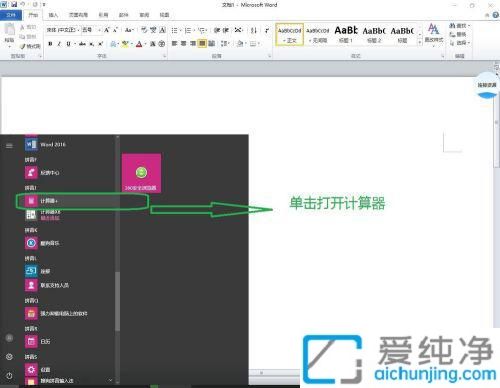The width and height of the screenshot is (500, 388).
Task: Apply the red font color A swatch
Action: pos(139,44)
